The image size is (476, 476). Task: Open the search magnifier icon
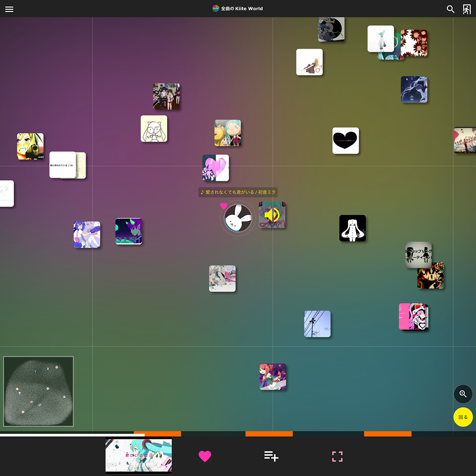point(450,9)
